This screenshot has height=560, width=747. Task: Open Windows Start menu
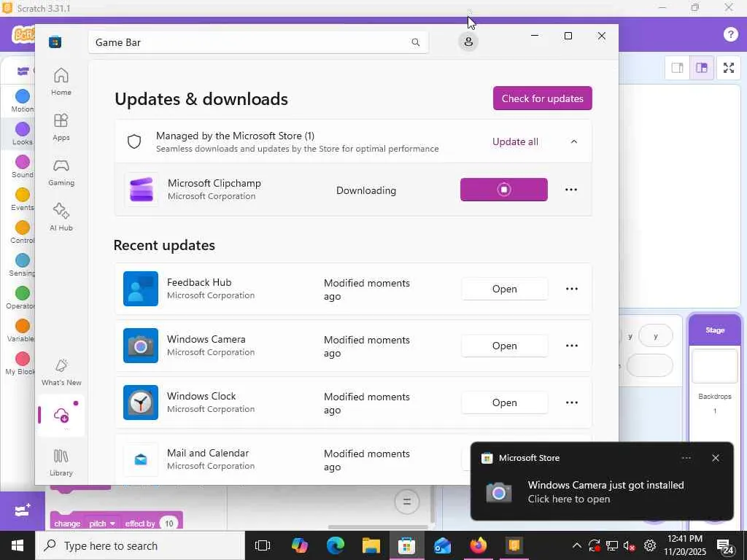[x=18, y=545]
